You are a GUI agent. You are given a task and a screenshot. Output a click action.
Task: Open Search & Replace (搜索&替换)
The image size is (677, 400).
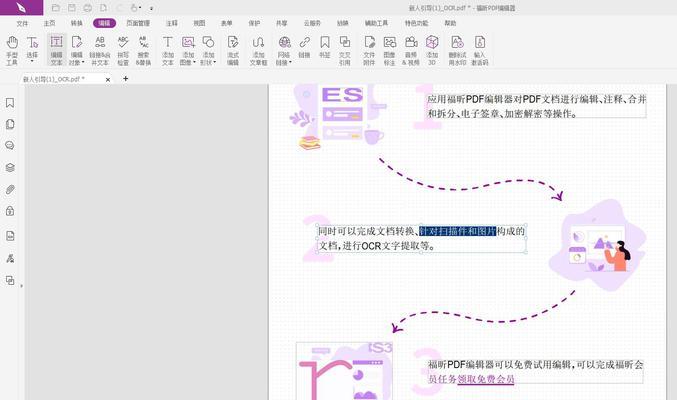point(143,50)
